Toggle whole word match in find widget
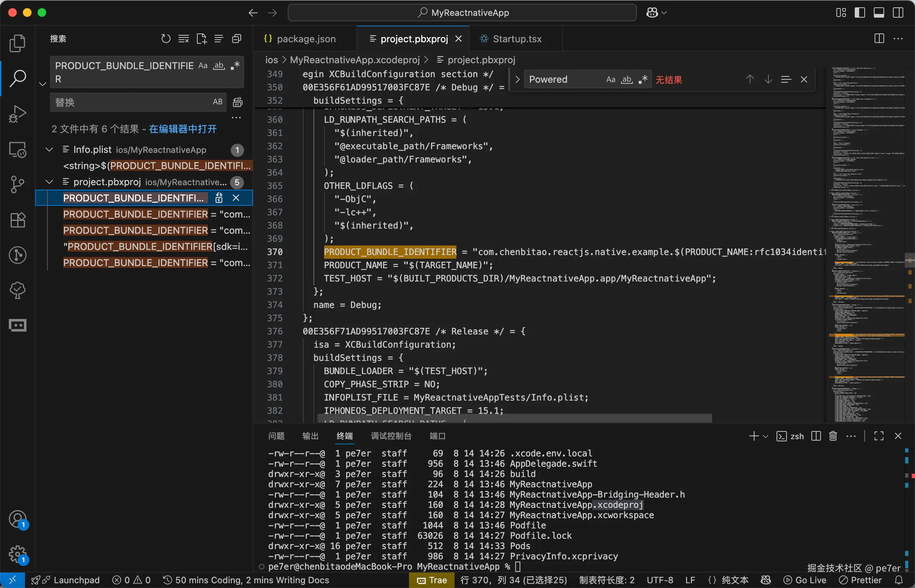 point(627,79)
